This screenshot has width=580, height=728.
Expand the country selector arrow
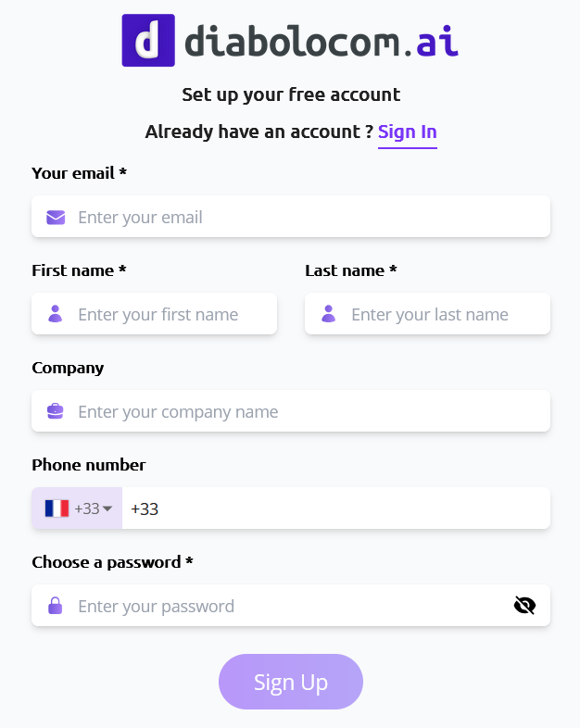(107, 508)
